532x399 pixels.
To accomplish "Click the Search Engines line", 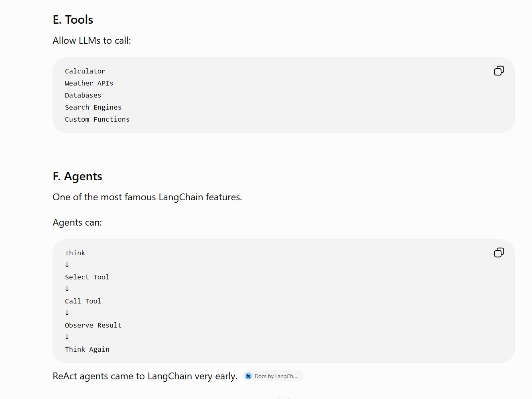I will tap(93, 107).
